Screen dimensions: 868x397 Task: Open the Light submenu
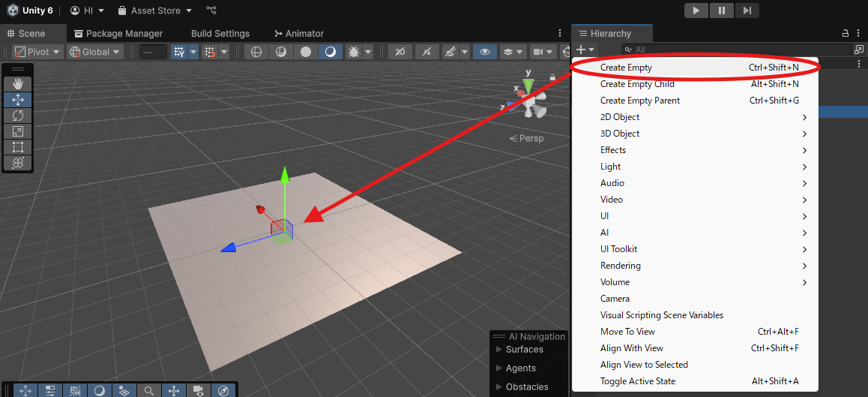pos(695,167)
